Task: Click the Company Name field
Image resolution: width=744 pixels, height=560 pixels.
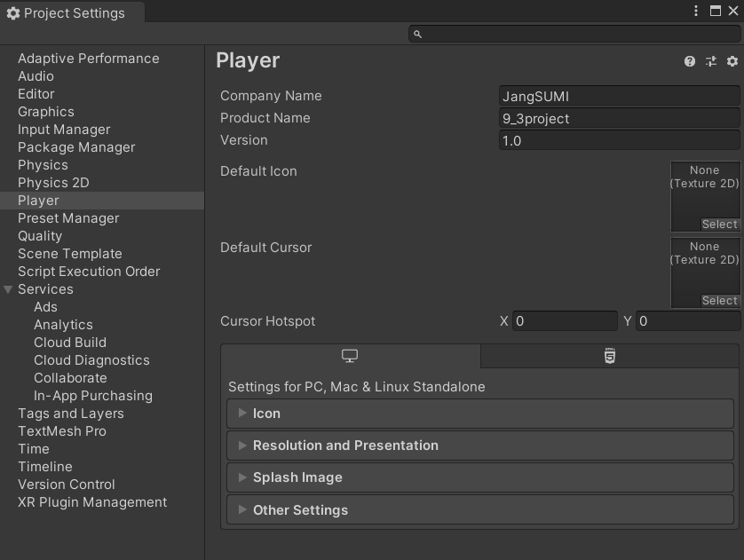Action: tap(619, 96)
